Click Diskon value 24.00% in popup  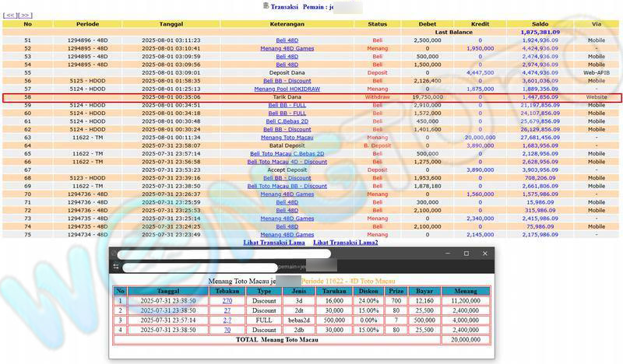368,301
